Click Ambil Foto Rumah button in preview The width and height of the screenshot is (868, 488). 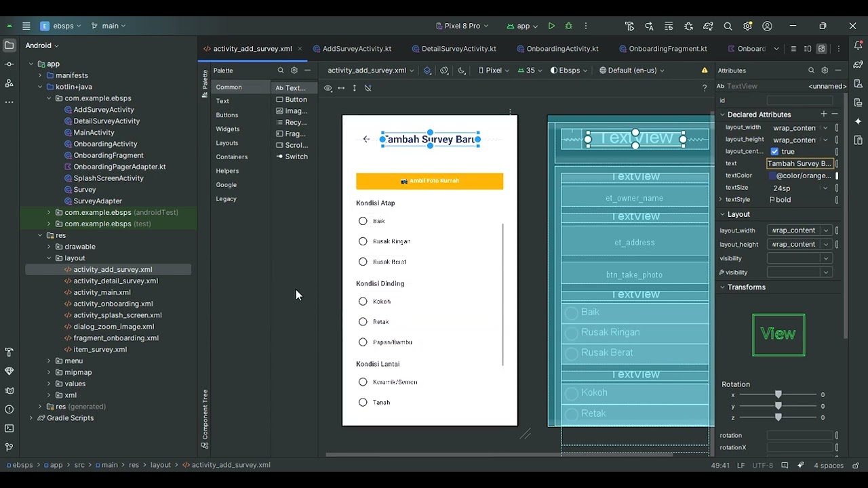coord(429,181)
